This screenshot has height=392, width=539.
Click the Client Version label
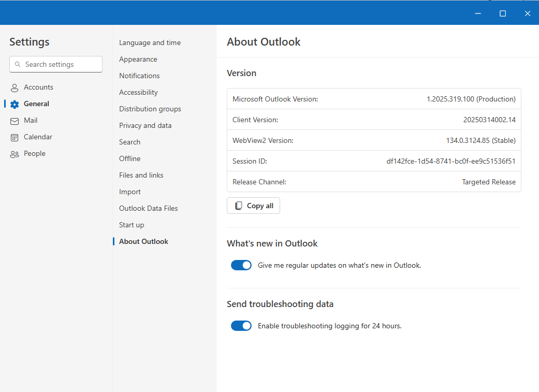click(255, 120)
